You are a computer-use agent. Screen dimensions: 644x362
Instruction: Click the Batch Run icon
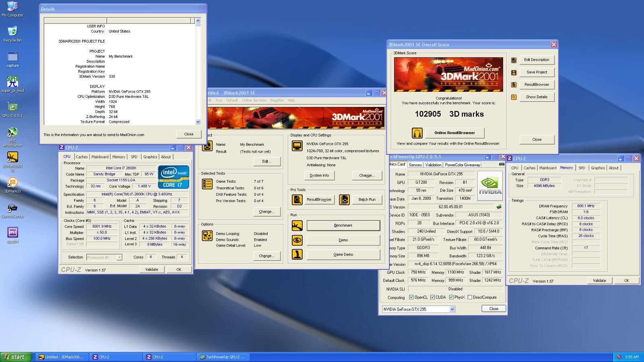click(x=345, y=200)
